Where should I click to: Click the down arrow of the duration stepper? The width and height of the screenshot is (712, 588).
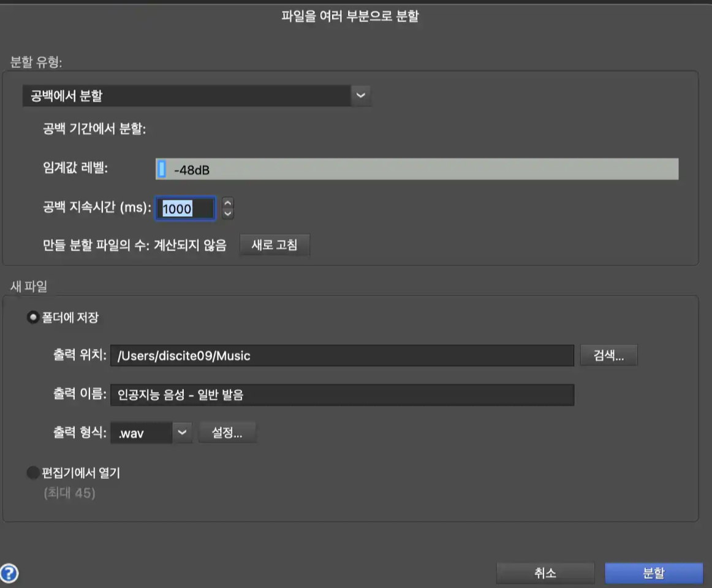click(x=228, y=213)
